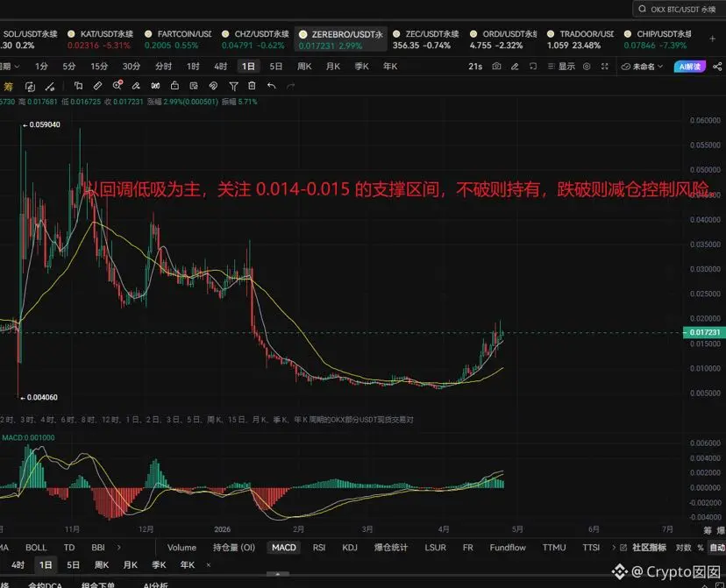The height and width of the screenshot is (588, 726).
Task: Select 月K in the bottom timeframe row
Action: click(131, 565)
